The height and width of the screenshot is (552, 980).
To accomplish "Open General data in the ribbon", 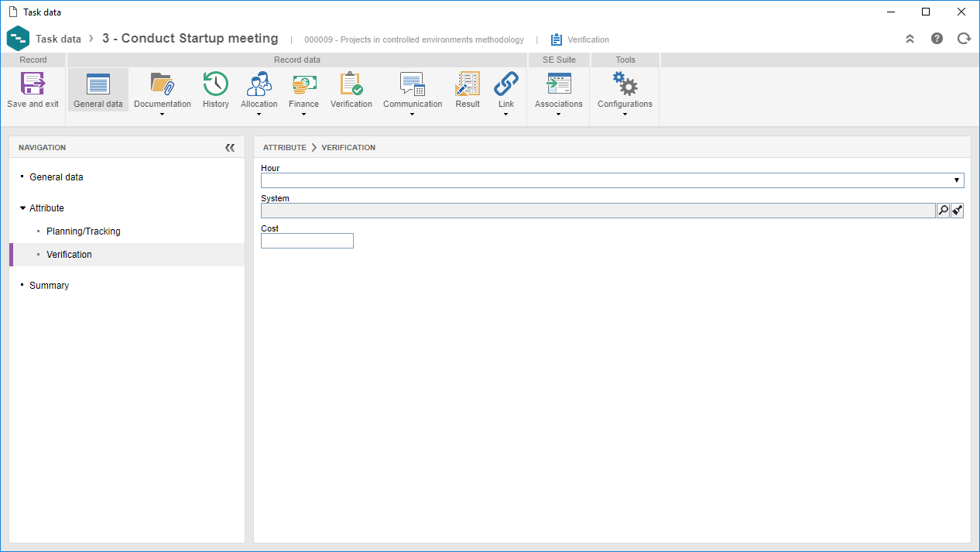I will coord(98,90).
